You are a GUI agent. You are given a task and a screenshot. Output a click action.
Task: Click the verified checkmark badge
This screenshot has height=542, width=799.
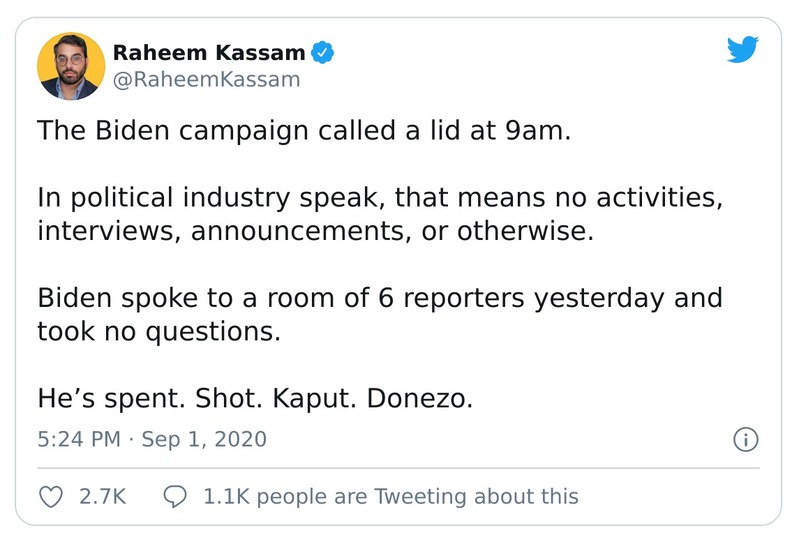click(x=324, y=52)
